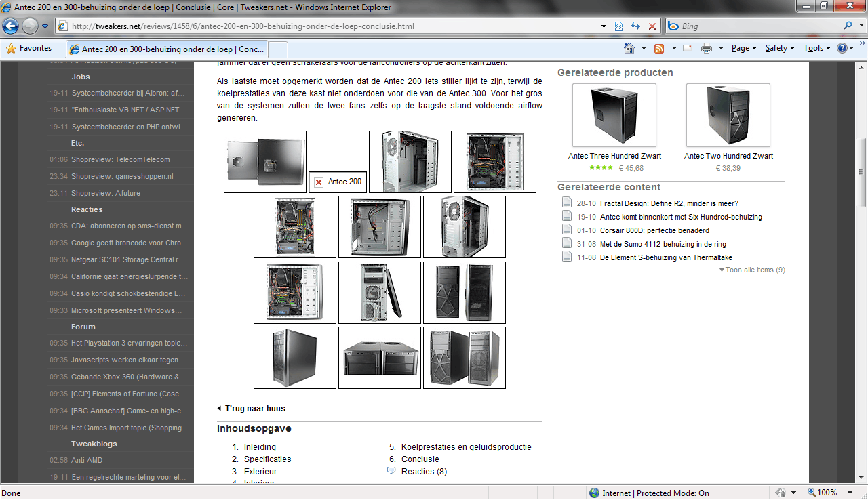Open a new blank tab
The image size is (868, 500).
279,49
